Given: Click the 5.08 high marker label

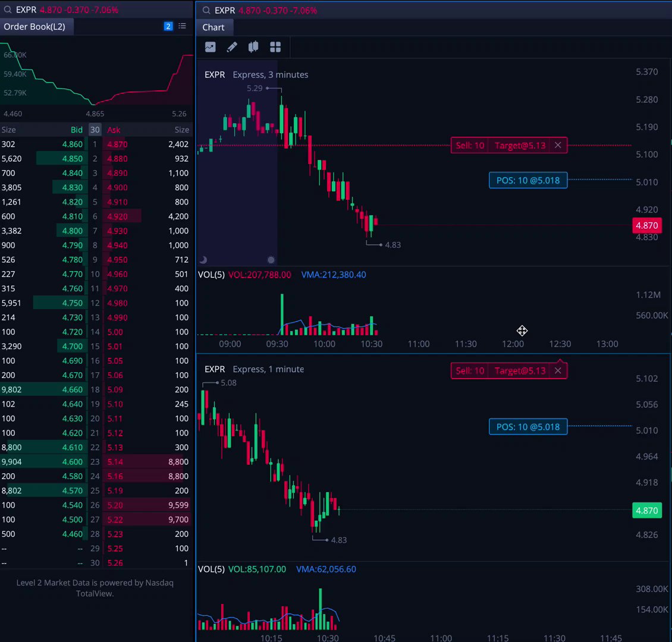Looking at the screenshot, I should (x=228, y=383).
